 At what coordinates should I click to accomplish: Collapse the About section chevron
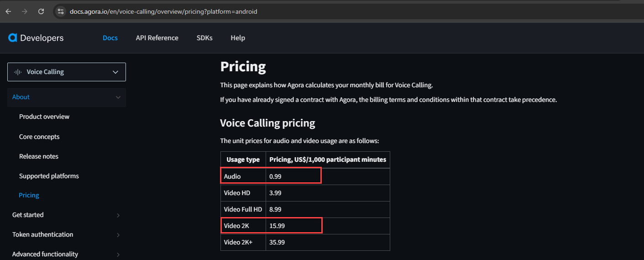tap(118, 97)
